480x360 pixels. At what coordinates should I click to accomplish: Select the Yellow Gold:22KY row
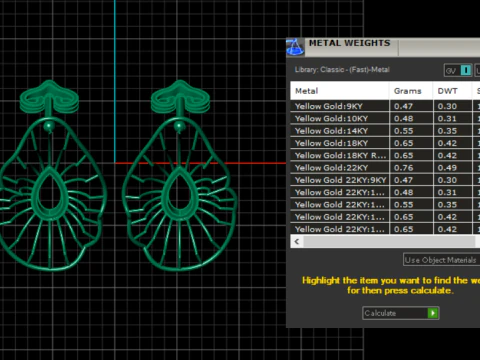click(385, 168)
